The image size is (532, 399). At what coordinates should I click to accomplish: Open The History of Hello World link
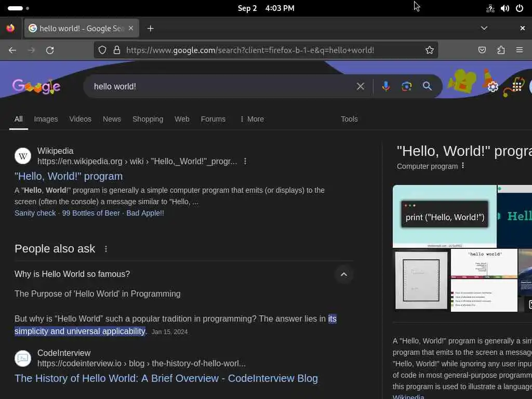[x=166, y=378]
